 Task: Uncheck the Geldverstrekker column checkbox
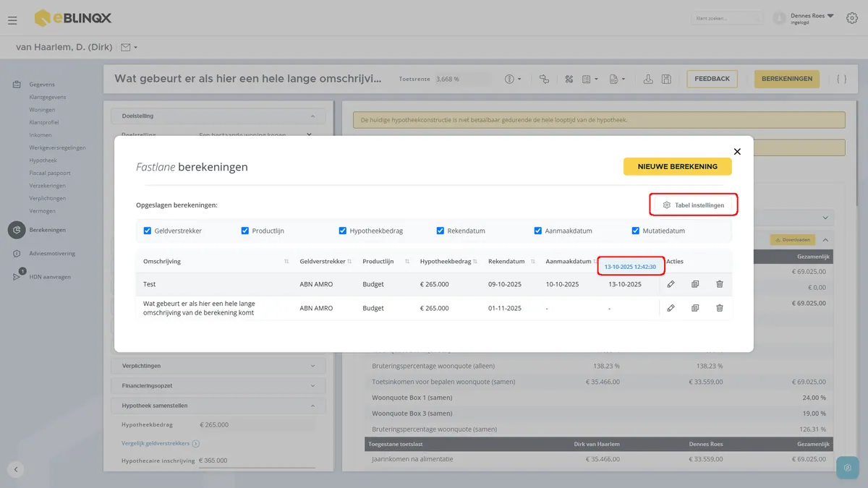pos(148,231)
